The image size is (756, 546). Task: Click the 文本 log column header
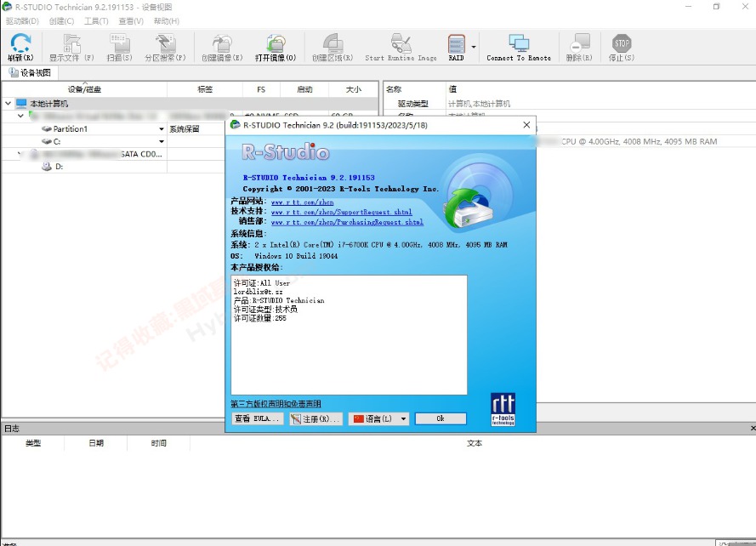pyautogui.click(x=474, y=443)
